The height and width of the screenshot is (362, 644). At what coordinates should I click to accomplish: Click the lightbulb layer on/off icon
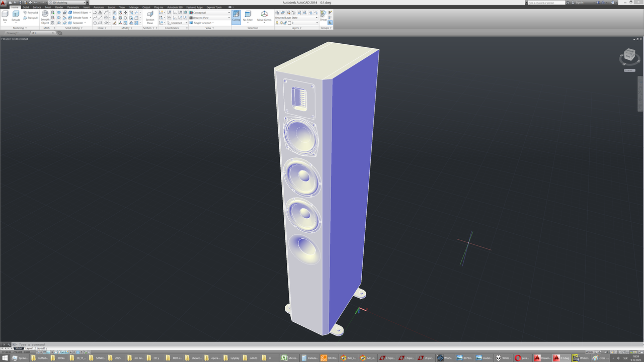pyautogui.click(x=277, y=23)
